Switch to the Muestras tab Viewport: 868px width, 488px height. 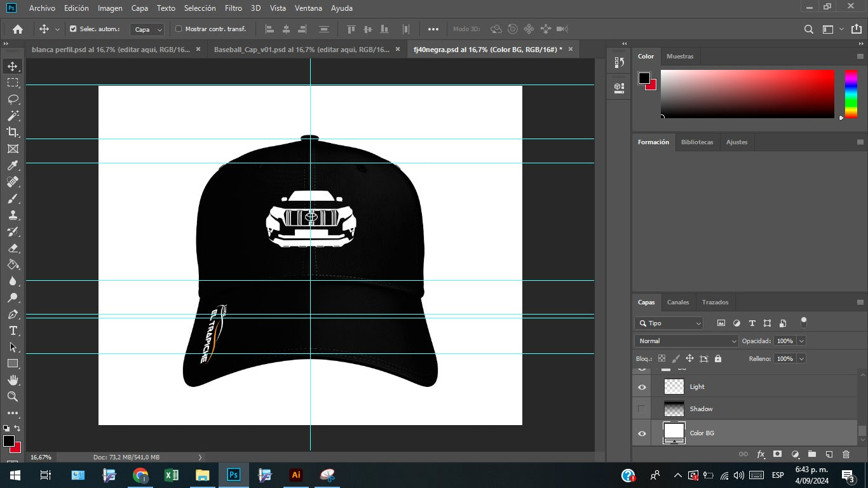coord(680,57)
